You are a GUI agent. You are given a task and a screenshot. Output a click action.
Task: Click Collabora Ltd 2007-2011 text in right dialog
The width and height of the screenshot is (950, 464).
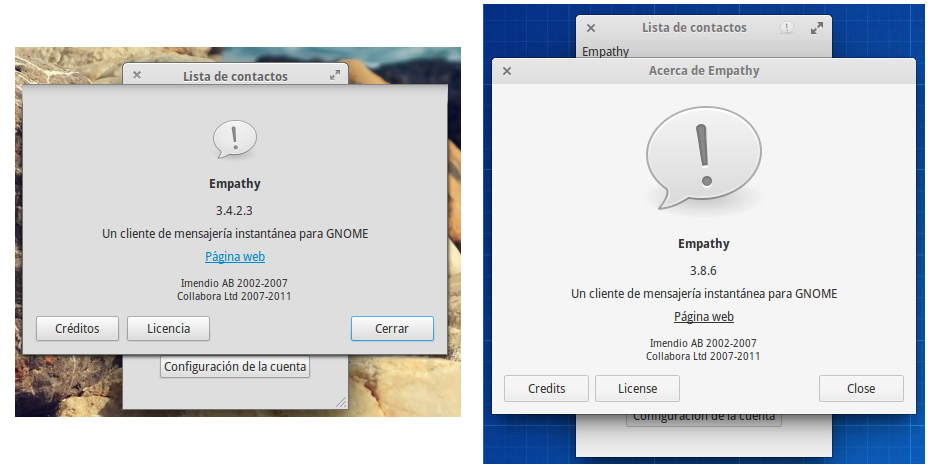(x=703, y=356)
